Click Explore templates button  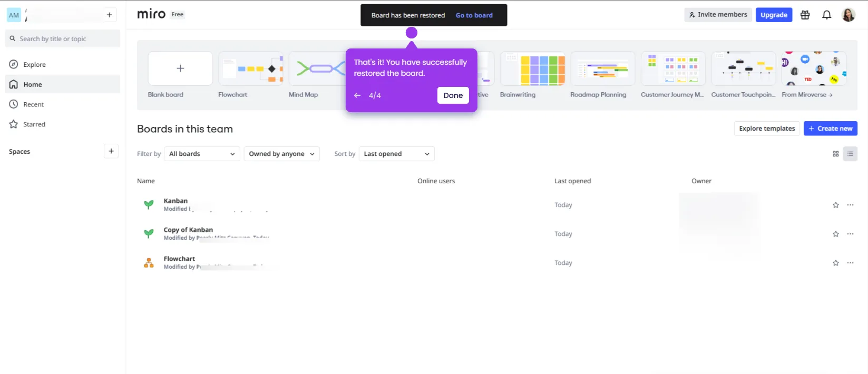click(767, 129)
